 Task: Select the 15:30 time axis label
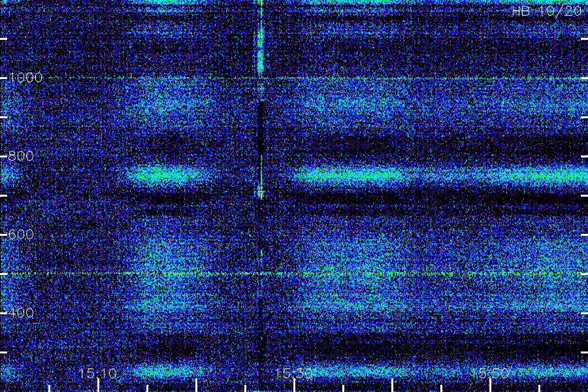pyautogui.click(x=293, y=373)
